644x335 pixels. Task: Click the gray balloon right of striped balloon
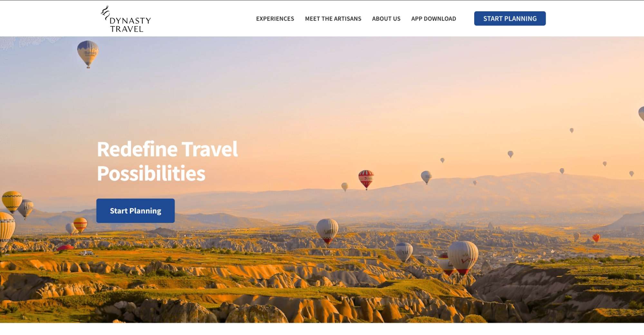pos(426,177)
